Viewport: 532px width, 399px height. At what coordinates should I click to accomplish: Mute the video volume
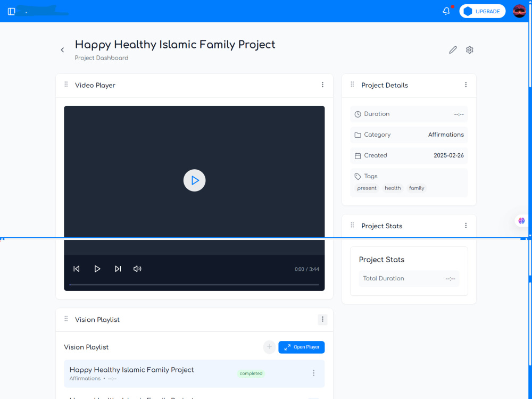point(137,269)
